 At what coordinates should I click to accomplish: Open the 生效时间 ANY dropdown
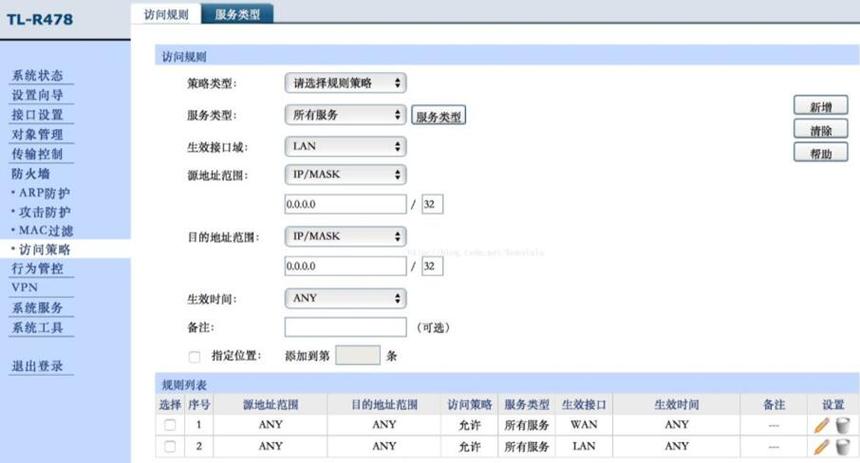coord(346,298)
